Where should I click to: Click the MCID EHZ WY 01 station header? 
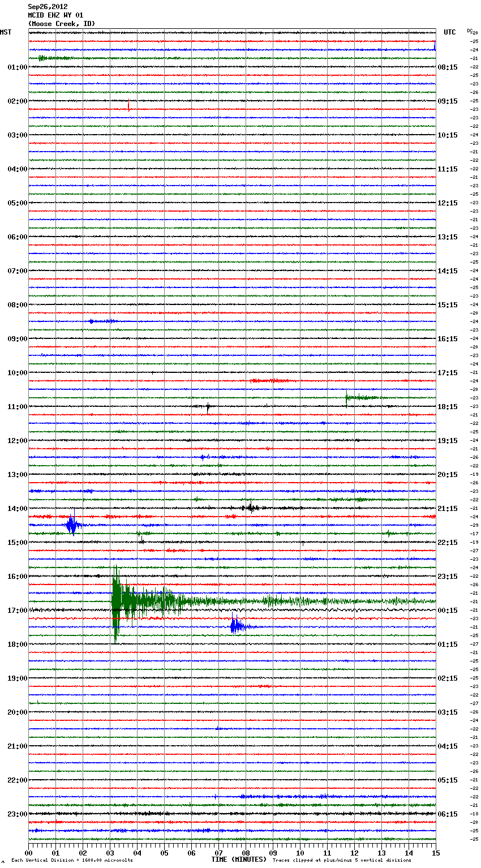click(55, 15)
